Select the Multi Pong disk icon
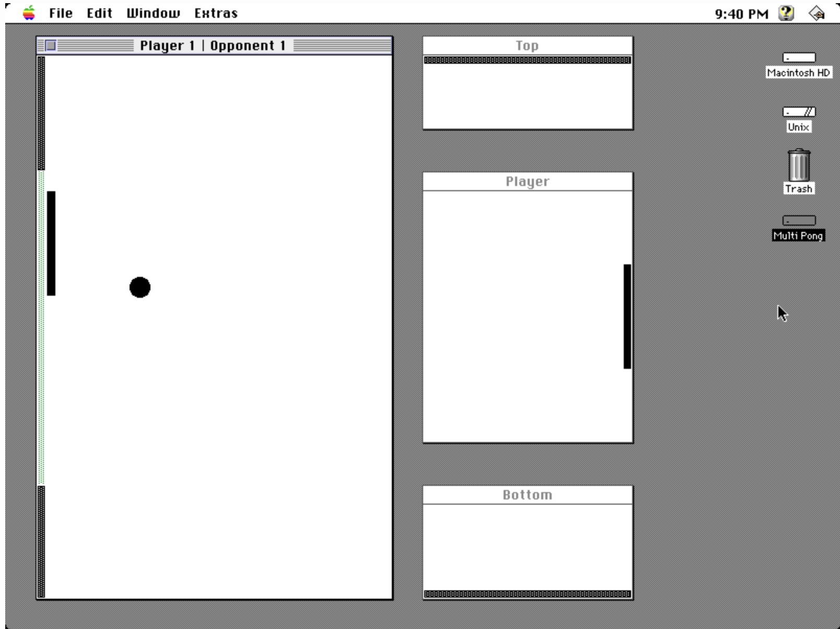 pyautogui.click(x=799, y=222)
